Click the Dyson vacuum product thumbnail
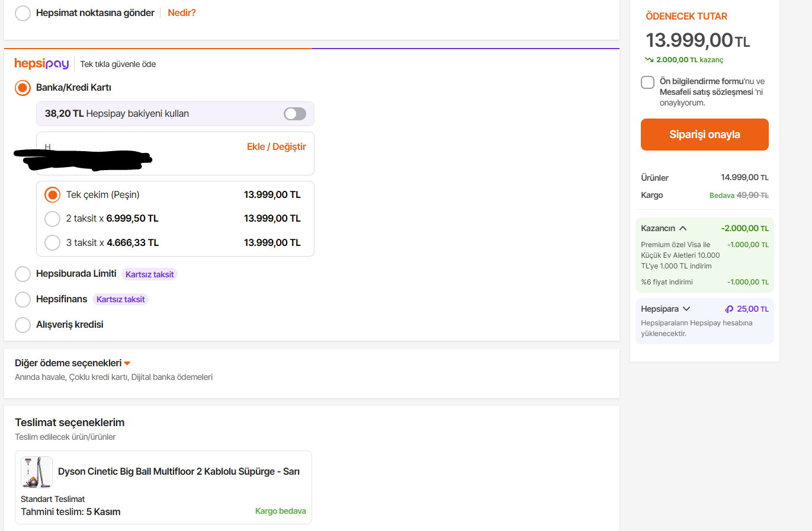The width and height of the screenshot is (812, 531). point(37,472)
